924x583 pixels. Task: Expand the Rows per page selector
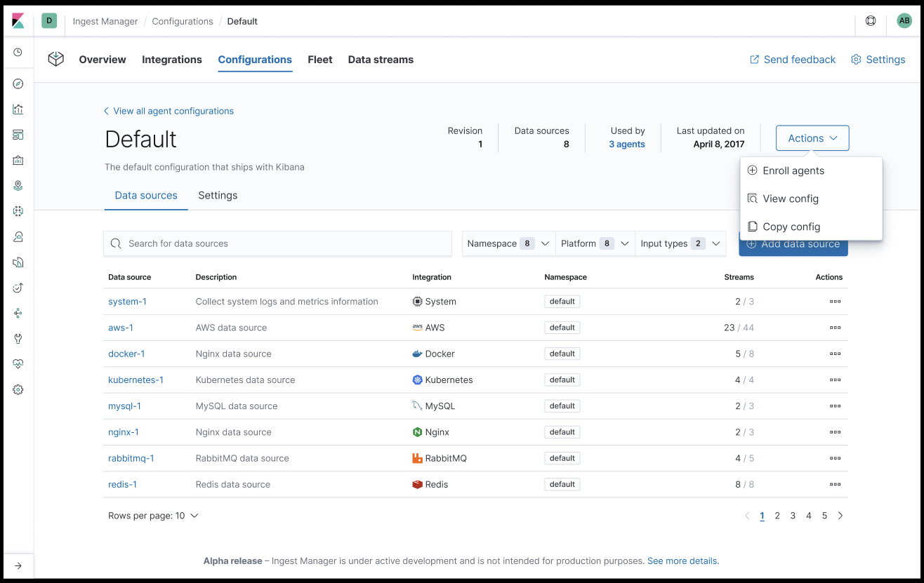point(154,515)
